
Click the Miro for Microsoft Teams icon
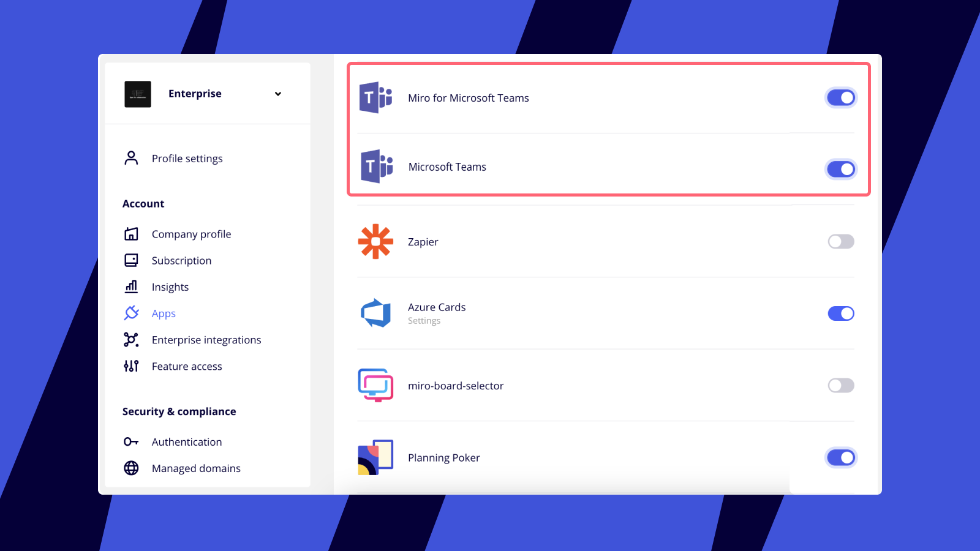[375, 98]
